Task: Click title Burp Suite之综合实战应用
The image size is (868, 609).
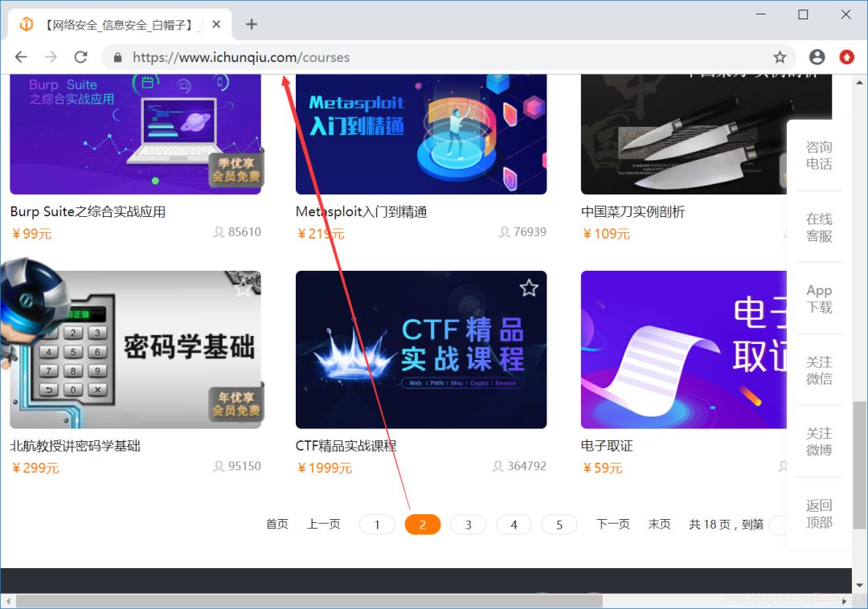Action: pyautogui.click(x=88, y=212)
